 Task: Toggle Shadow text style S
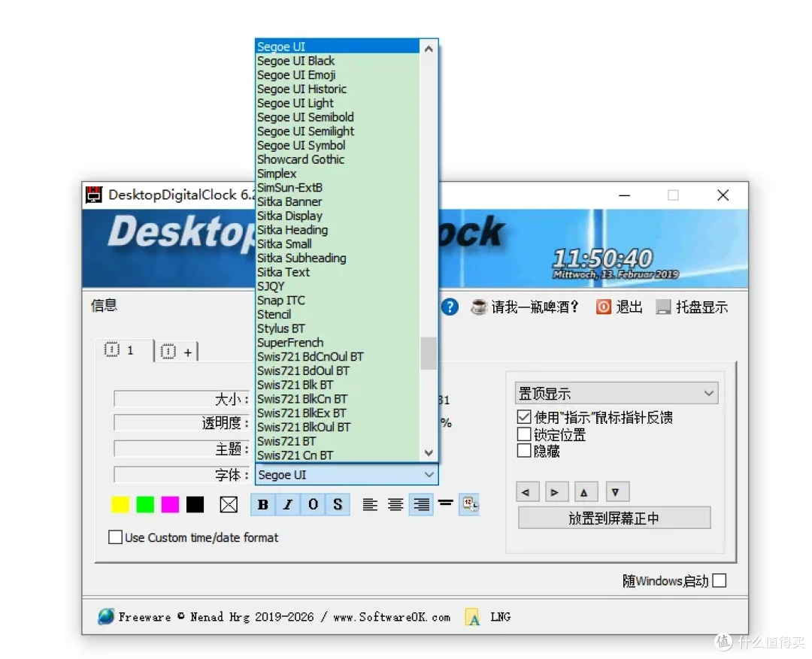coord(338,504)
